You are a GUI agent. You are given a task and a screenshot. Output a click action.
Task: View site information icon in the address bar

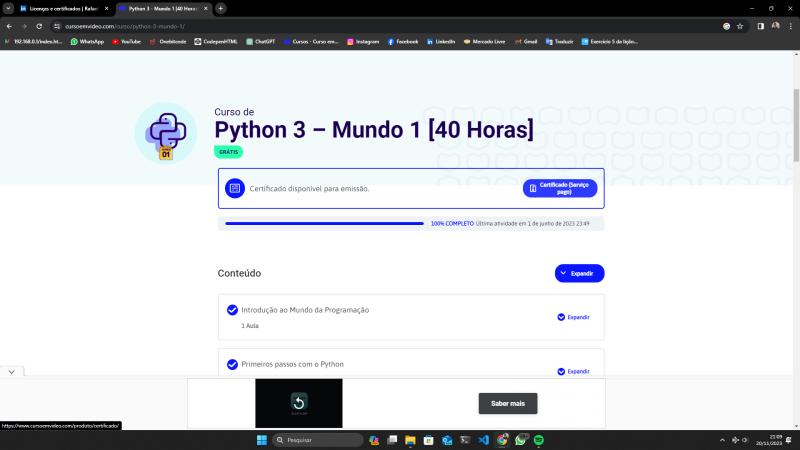(57, 26)
